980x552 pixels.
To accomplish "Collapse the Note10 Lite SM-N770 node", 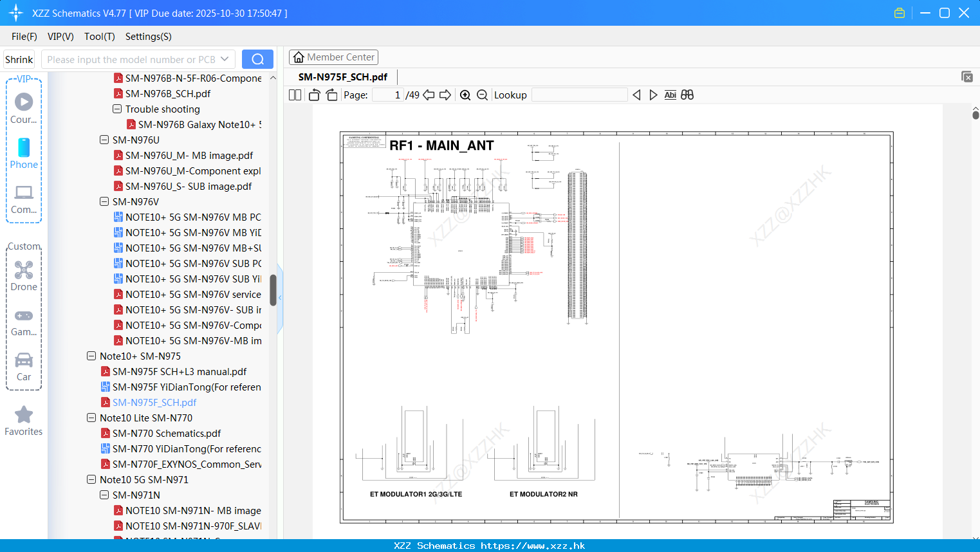I will click(x=91, y=418).
